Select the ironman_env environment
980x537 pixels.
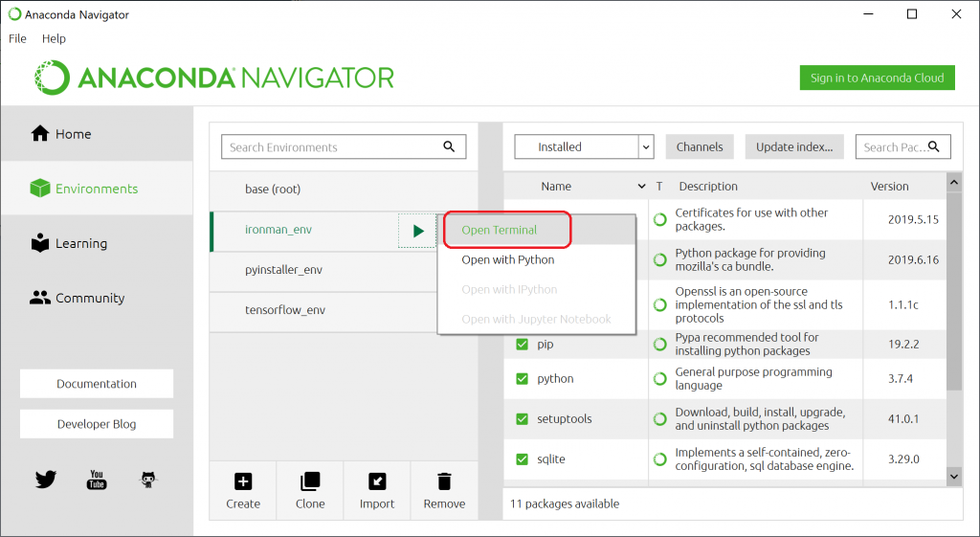(x=304, y=230)
